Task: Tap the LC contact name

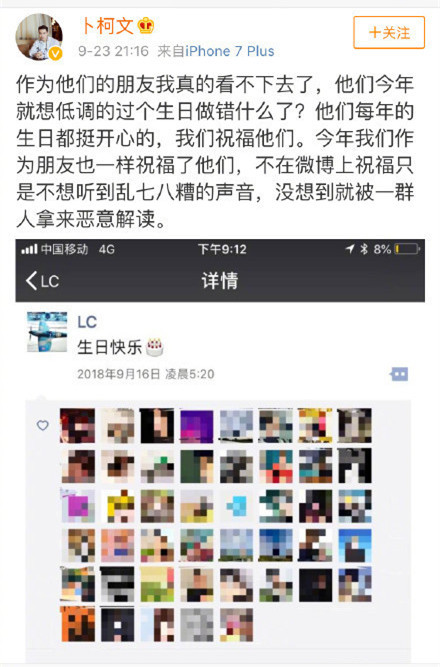Action: pos(87,322)
